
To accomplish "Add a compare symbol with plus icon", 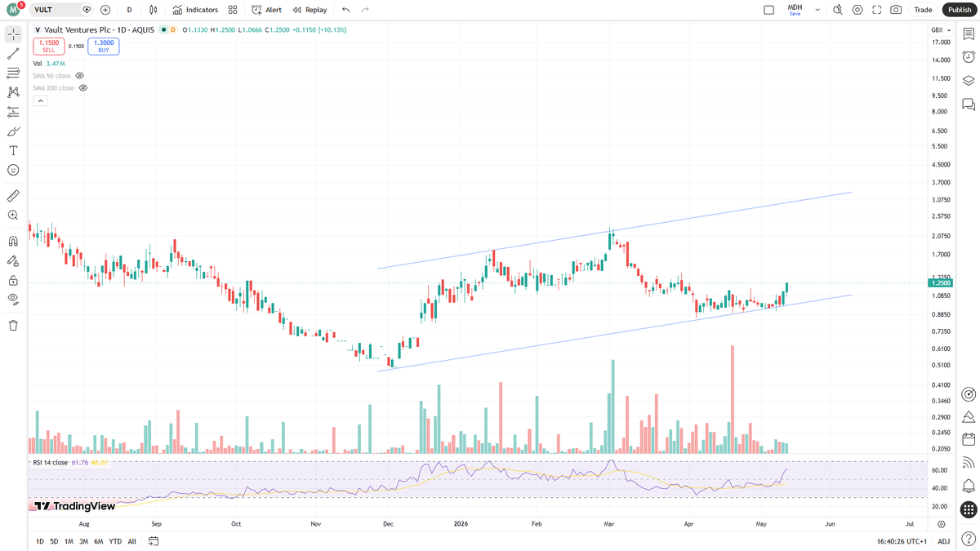I will [105, 10].
